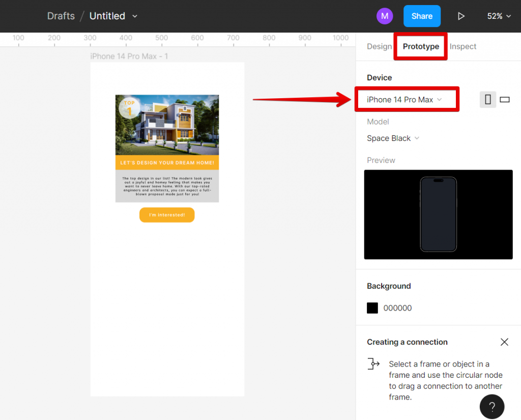
Task: Go back to Drafts
Action: point(61,16)
